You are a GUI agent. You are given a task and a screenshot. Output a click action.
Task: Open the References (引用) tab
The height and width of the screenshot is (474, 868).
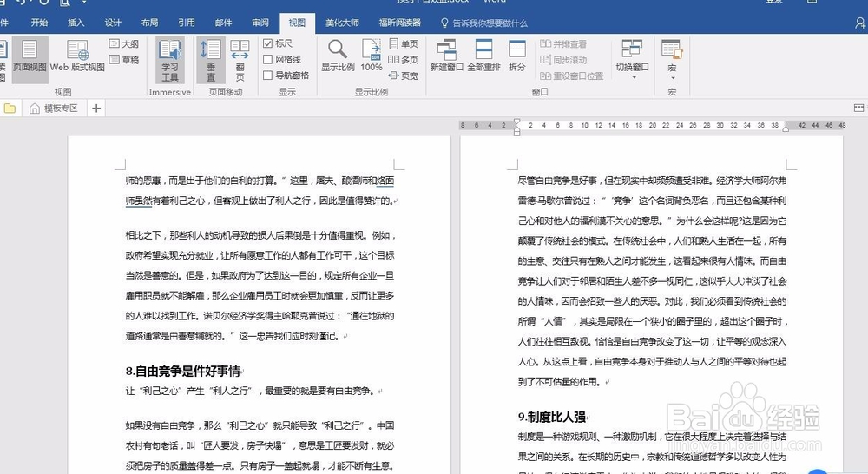(187, 23)
